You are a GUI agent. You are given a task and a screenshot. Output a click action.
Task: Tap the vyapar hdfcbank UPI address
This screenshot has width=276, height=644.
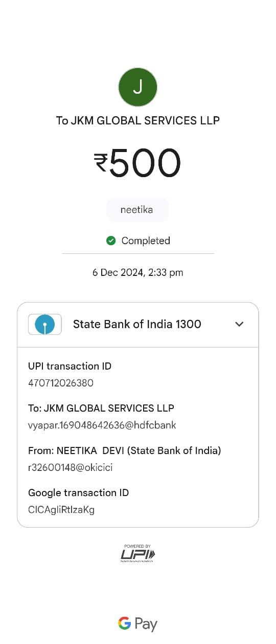pos(102,425)
